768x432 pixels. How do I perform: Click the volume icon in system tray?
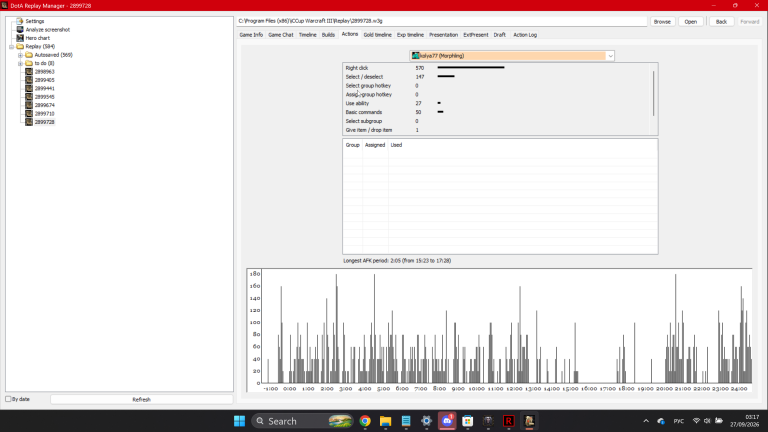[707, 421]
